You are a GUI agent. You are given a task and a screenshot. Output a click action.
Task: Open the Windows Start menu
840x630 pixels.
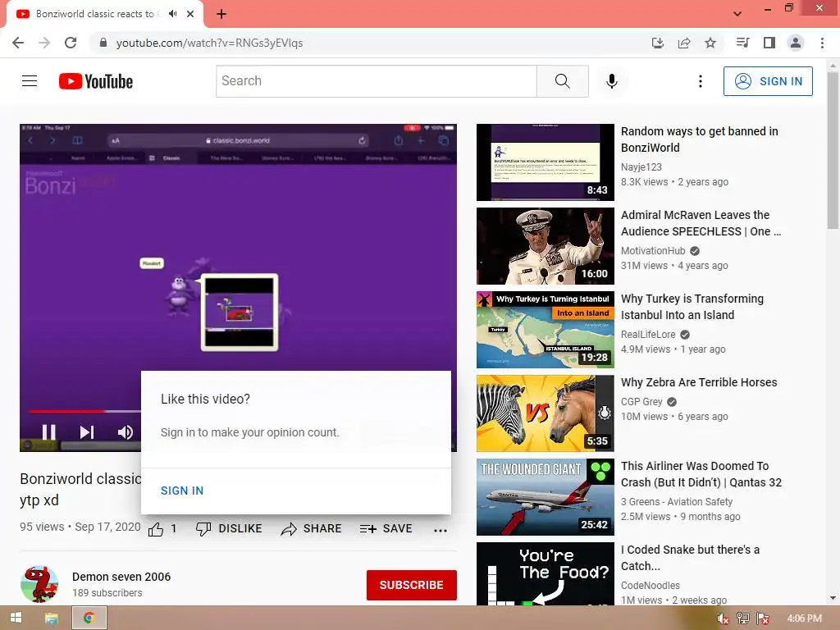pos(16,619)
